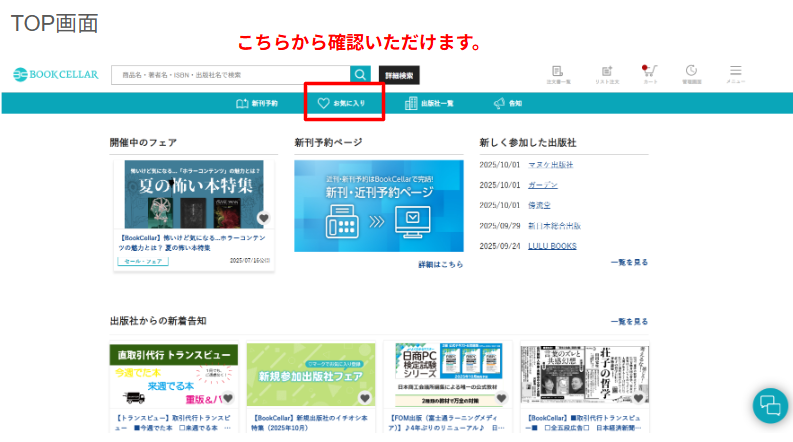Focus the product name/ISBN search field
The image size is (793, 442).
pos(231,75)
